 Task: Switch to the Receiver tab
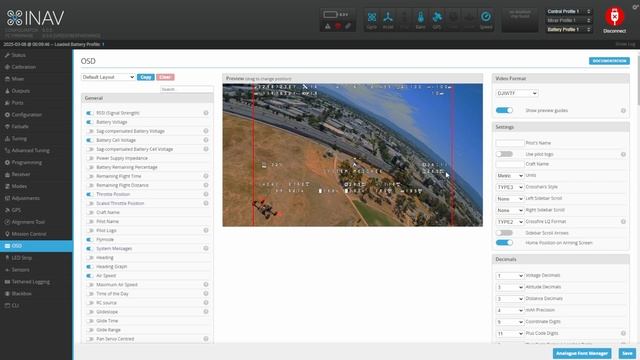click(x=36, y=174)
